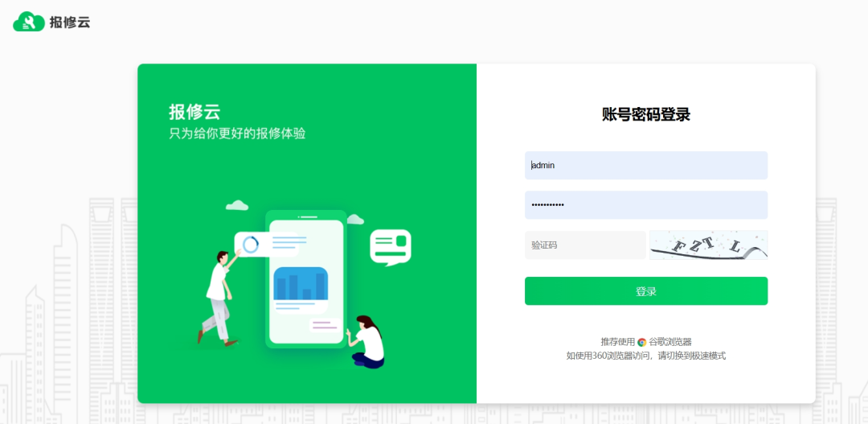
Task: Focus the password input field
Action: [646, 205]
